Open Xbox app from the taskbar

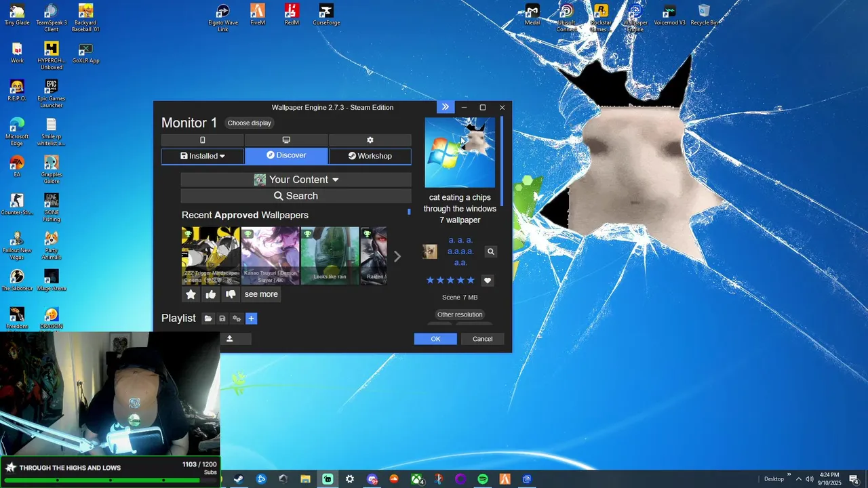click(416, 479)
